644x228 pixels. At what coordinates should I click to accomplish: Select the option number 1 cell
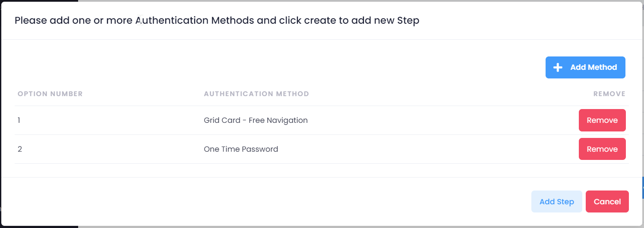(19, 120)
